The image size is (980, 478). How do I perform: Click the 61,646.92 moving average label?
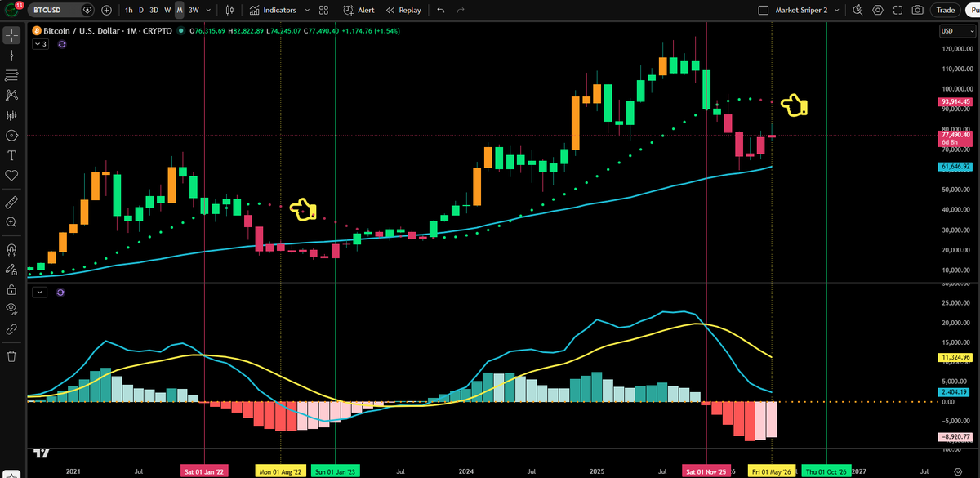click(955, 167)
